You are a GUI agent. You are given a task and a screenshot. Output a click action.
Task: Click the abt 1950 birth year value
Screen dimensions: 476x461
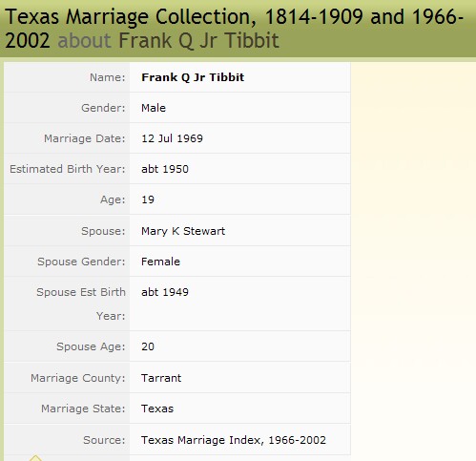[165, 169]
